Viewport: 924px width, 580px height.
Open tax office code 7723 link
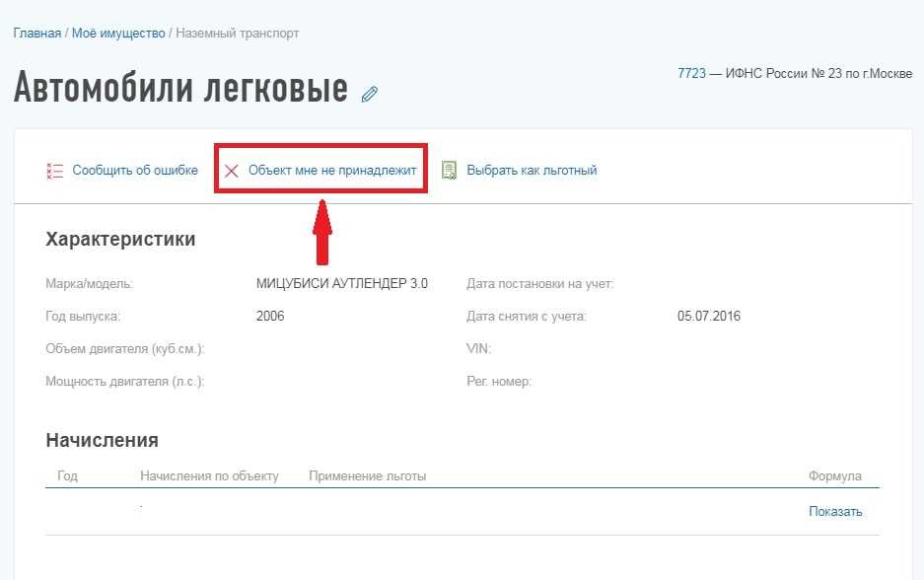point(691,73)
